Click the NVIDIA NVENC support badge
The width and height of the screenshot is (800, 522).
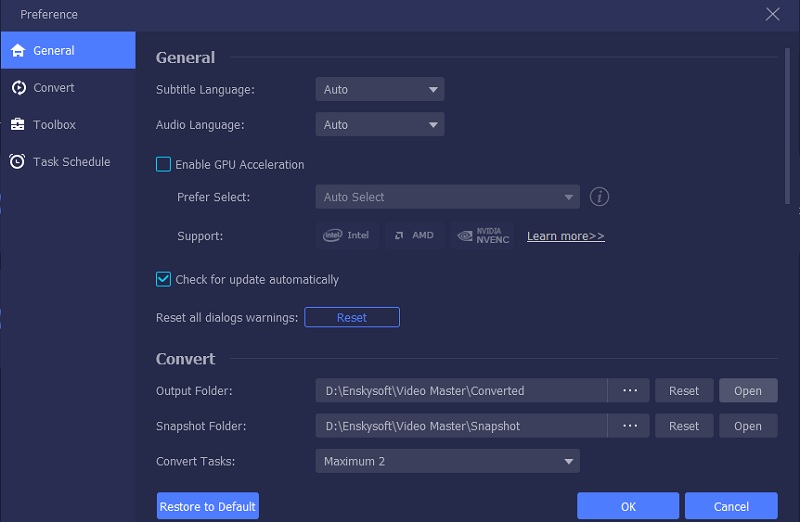(x=483, y=236)
